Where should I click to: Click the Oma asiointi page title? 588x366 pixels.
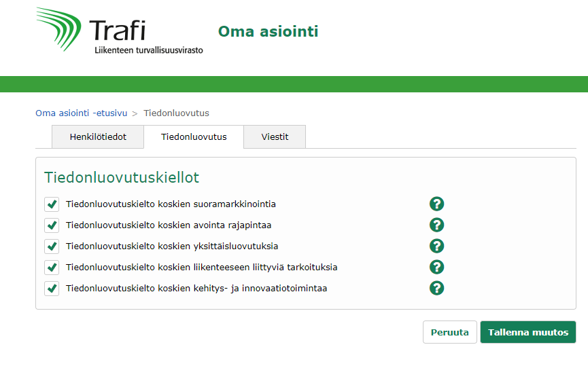pos(268,31)
